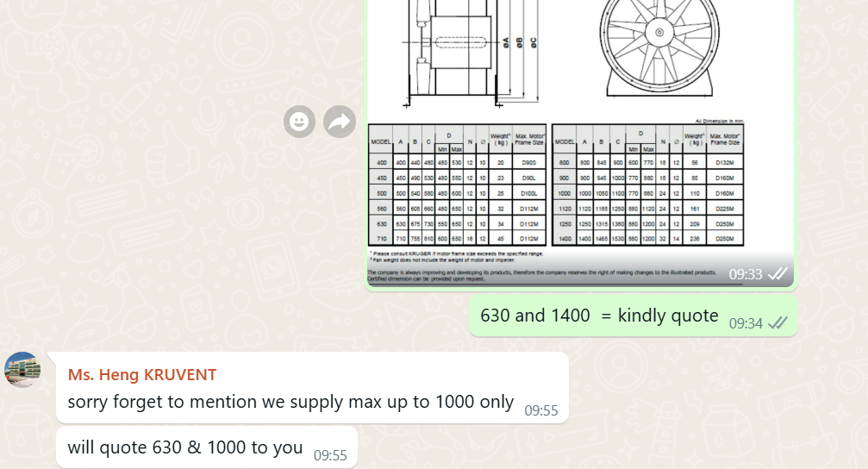Click the 09:33 timestamp on image
Viewport: 868px width, 469px height.
click(746, 274)
